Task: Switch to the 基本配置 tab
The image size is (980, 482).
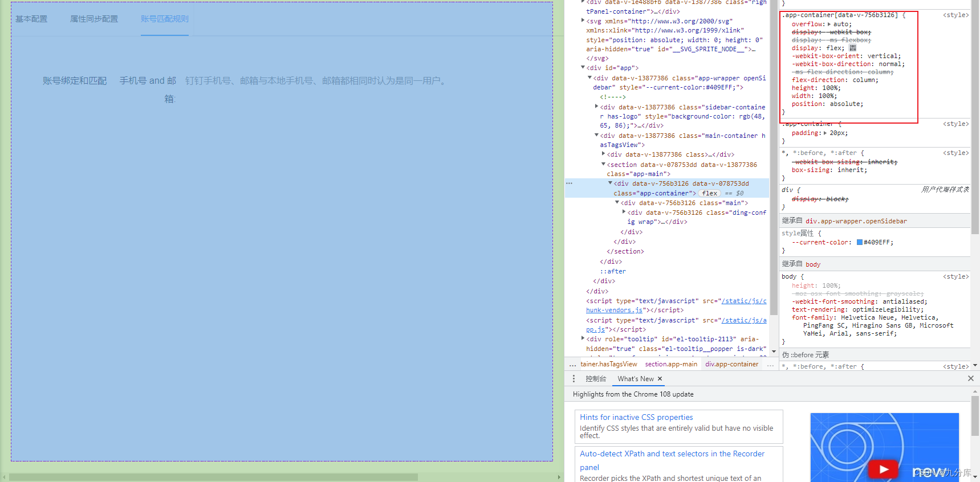Action: click(x=31, y=19)
